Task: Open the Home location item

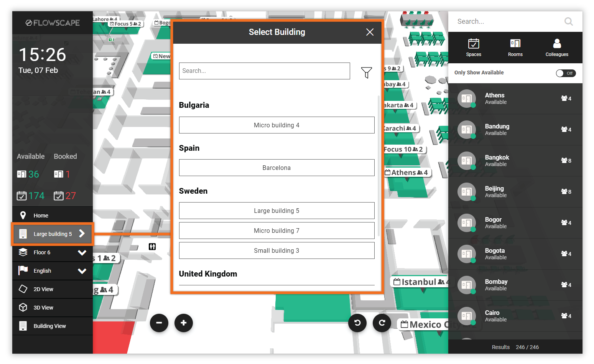Action: click(x=53, y=216)
